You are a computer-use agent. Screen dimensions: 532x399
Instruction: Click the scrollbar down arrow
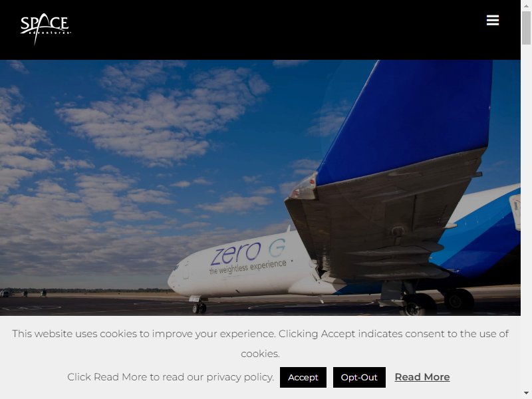(526, 393)
